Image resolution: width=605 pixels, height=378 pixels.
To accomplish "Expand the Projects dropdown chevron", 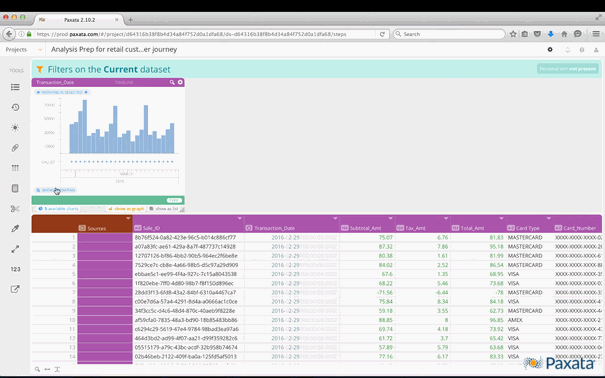I will coord(40,50).
